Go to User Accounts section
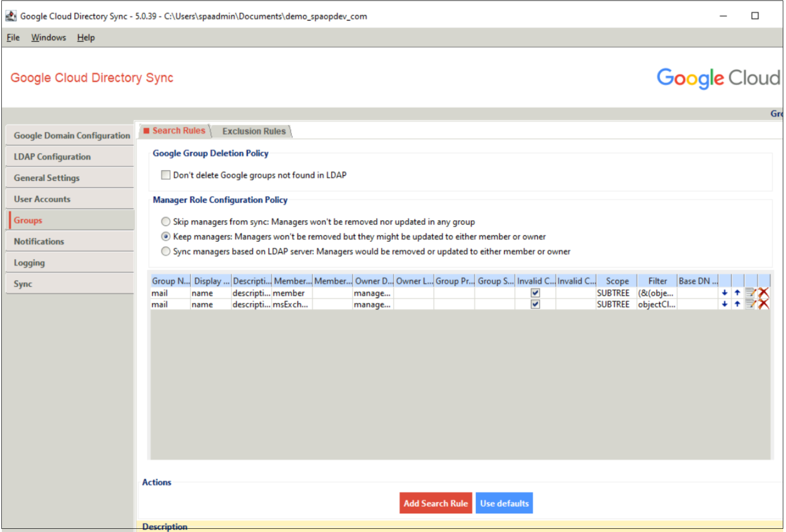This screenshot has width=786, height=532. tap(42, 199)
